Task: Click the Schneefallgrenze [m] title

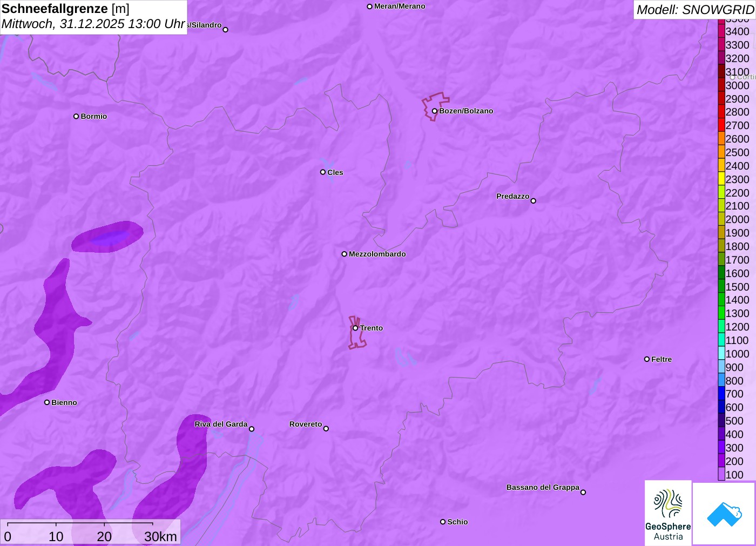Action: coord(65,9)
